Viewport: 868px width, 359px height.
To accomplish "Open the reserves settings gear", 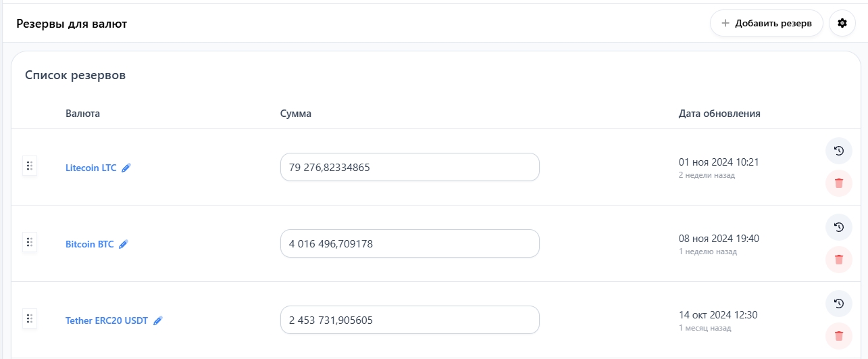I will coord(842,23).
